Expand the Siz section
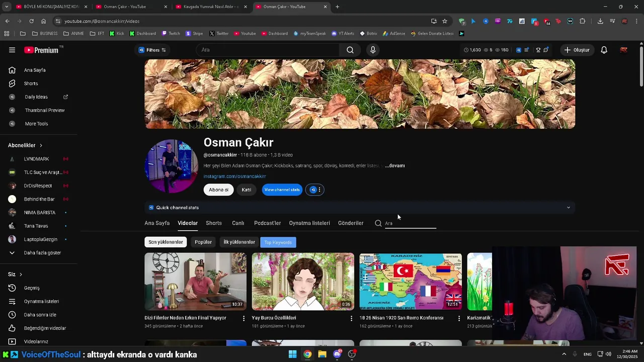Viewport: 644px width, 362px height. click(x=15, y=275)
